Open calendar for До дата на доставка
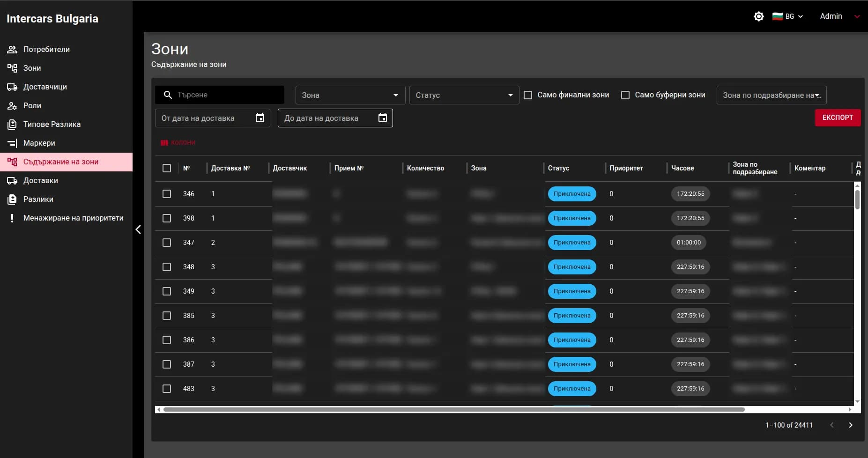The height and width of the screenshot is (458, 868). pos(383,118)
